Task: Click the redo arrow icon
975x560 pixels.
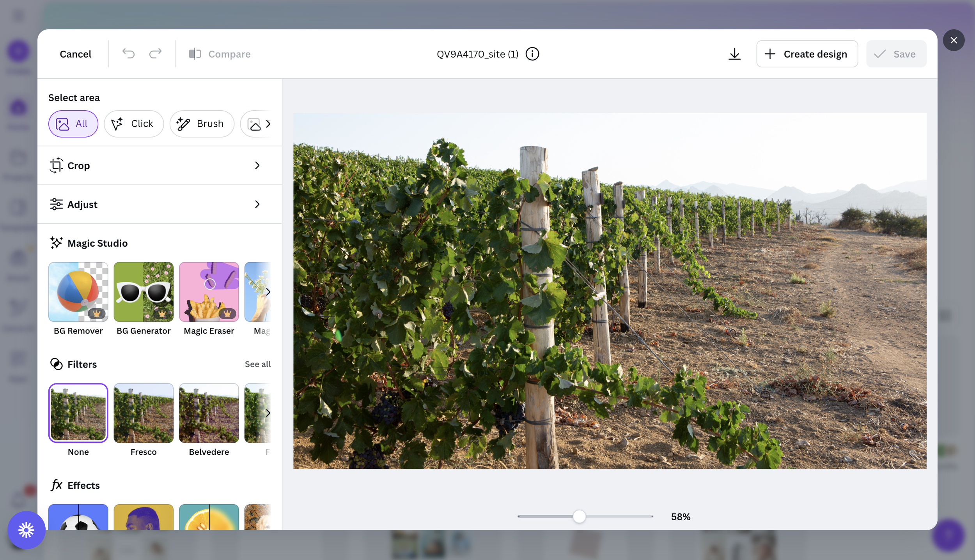Action: 155,54
